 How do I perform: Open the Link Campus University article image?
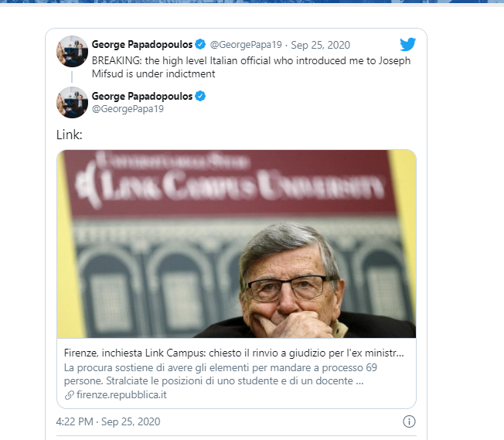tap(236, 244)
